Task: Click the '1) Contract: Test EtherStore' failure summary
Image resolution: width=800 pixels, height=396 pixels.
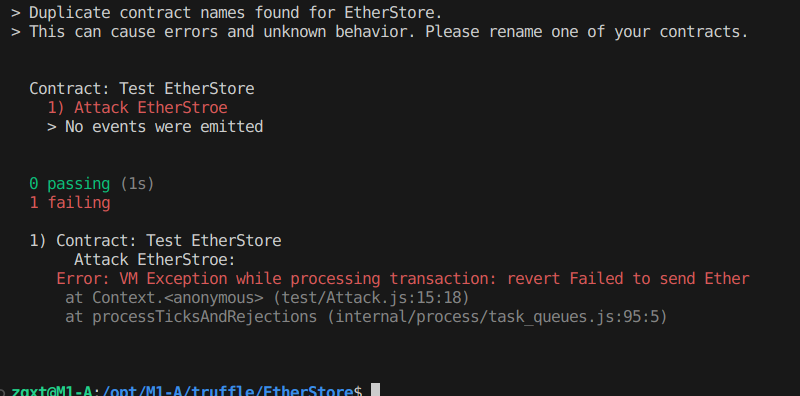Action: coord(155,240)
